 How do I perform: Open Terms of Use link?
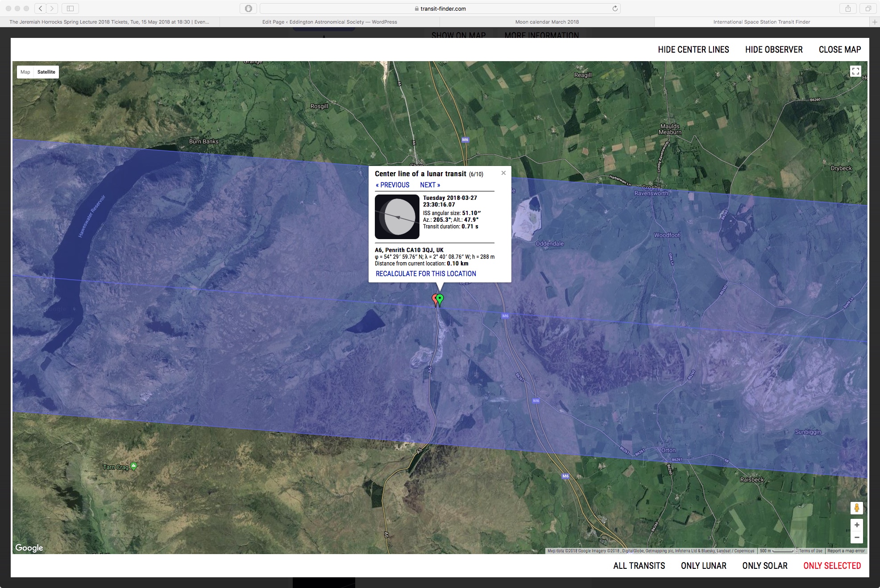pos(810,551)
